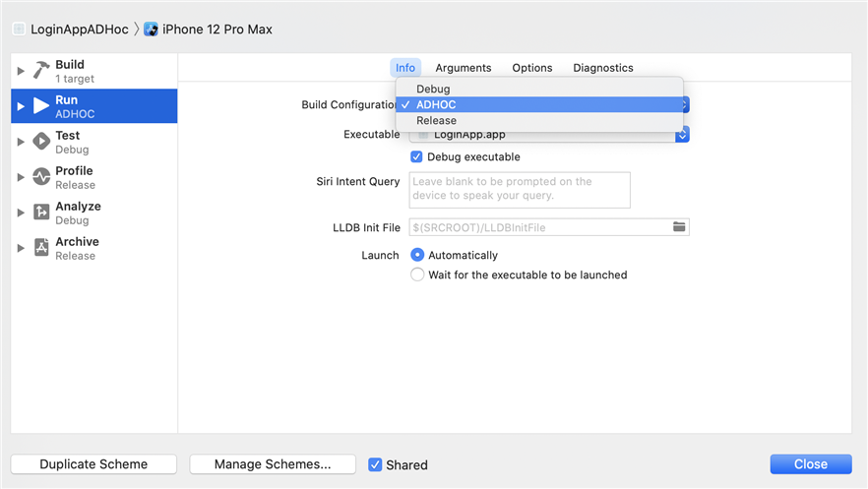This screenshot has height=489, width=868.
Task: Select the Build row labeled 1 target
Action: tap(94, 71)
